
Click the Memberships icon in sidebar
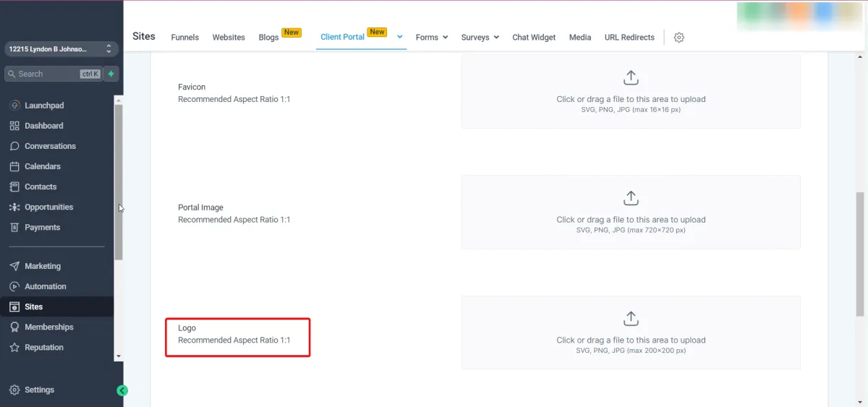click(14, 327)
